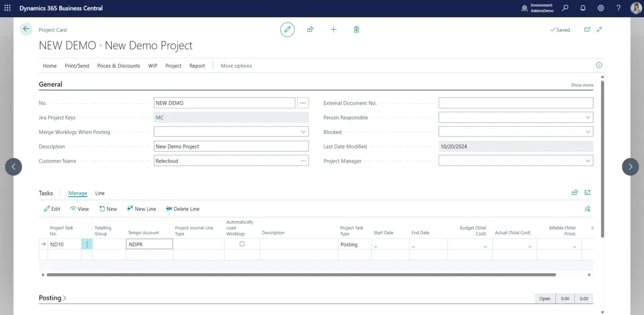
Task: Delete the project with trash icon
Action: pyautogui.click(x=356, y=30)
